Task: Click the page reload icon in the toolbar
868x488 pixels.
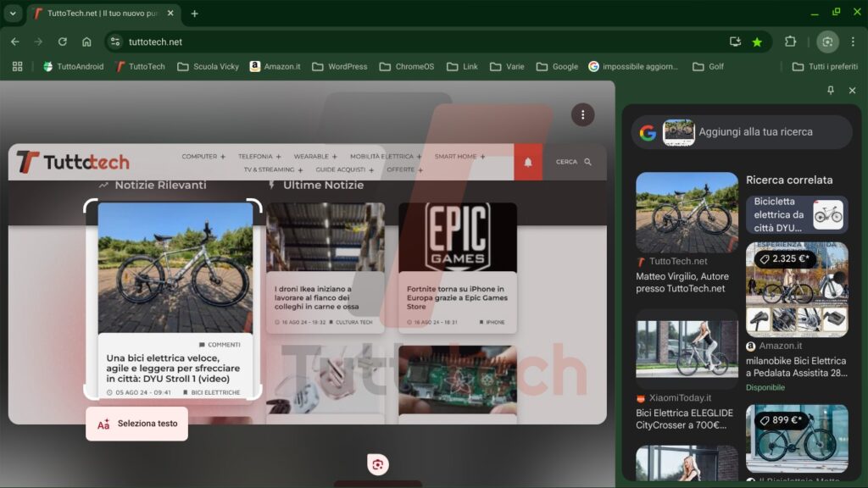Action: pyautogui.click(x=61, y=41)
